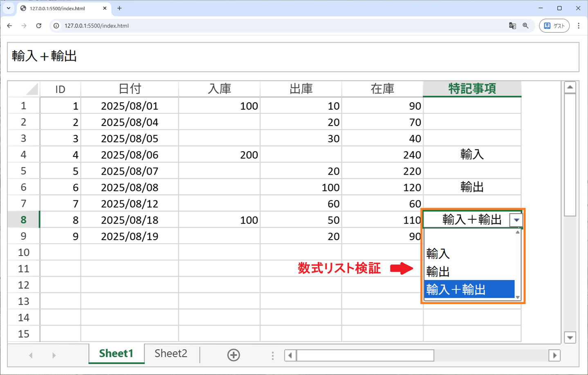Select the 特記事項 column header
Viewport: 588px width, 375px height.
(472, 89)
